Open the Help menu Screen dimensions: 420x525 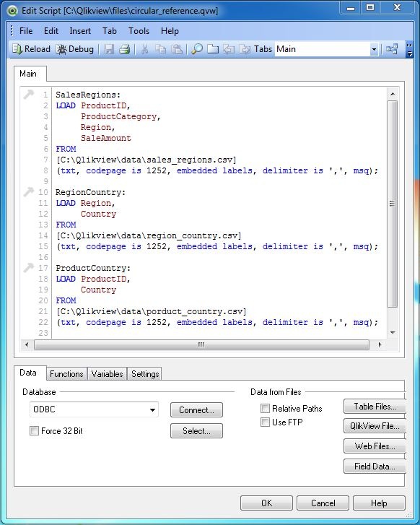coord(170,31)
